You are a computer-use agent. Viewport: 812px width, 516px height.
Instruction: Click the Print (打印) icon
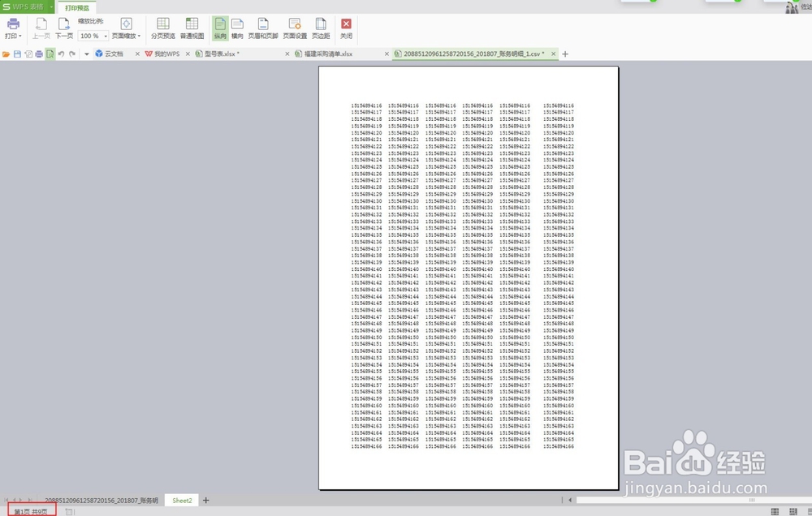pyautogui.click(x=13, y=24)
